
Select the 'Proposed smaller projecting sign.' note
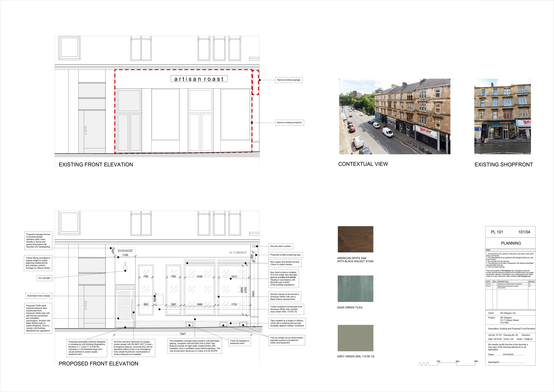285,255
